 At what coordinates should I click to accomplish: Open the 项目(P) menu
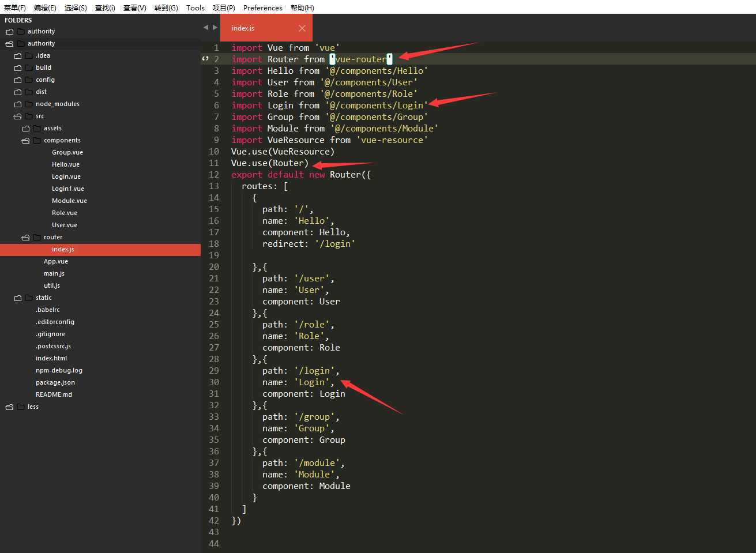(x=224, y=7)
